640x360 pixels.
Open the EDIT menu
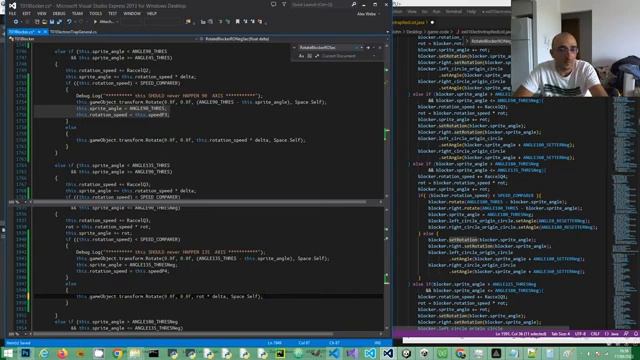click(27, 13)
